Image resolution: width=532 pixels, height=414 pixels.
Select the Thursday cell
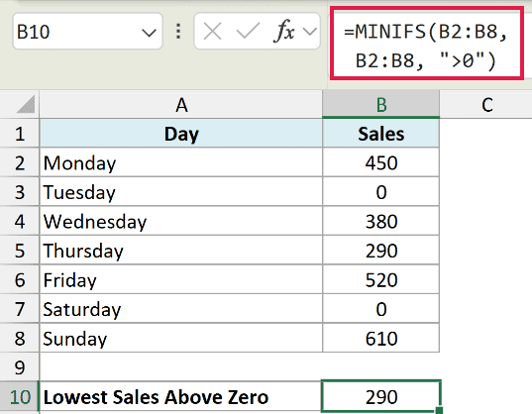pos(181,251)
